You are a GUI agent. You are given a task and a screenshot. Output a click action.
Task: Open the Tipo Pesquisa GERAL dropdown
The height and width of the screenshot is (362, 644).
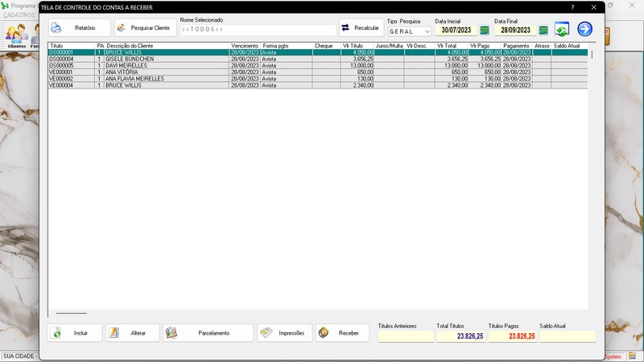coord(410,31)
